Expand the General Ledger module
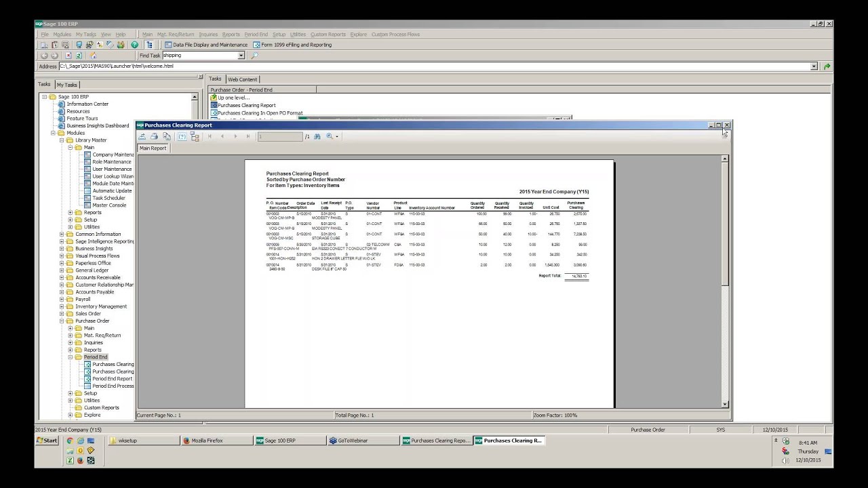Screen dimensions: 868x488 coord(62,270)
